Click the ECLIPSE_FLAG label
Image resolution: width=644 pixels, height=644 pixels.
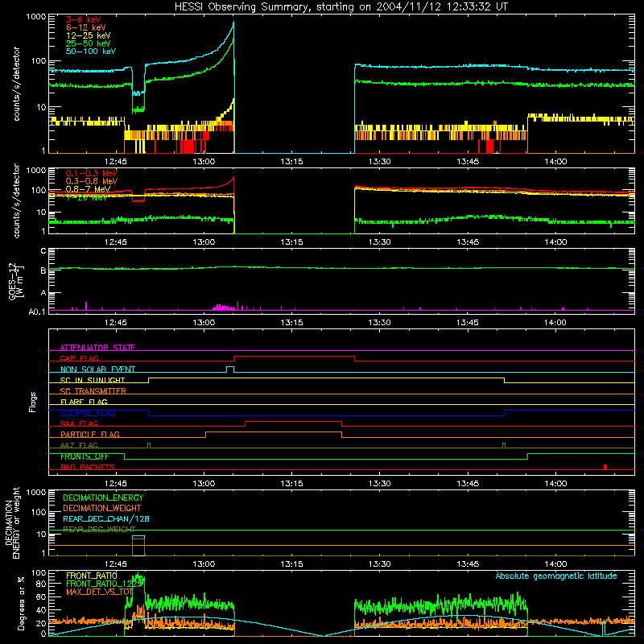click(x=88, y=413)
